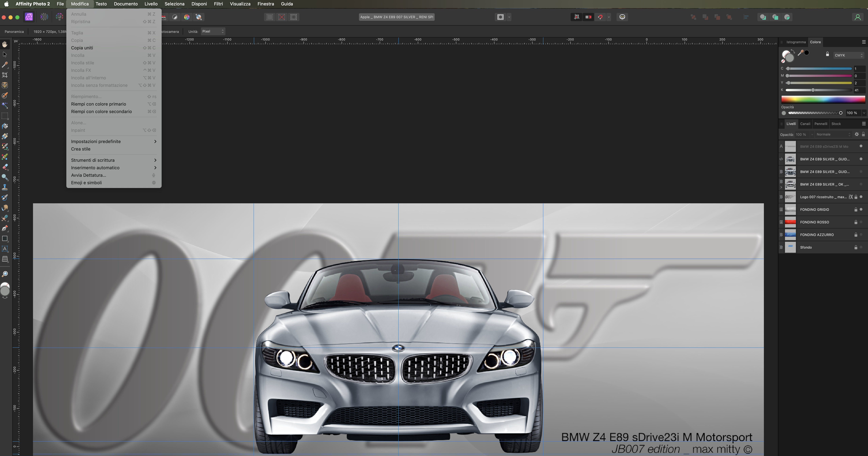This screenshot has width=868, height=456.
Task: Open Impostazioni predefinite submenu
Action: tap(114, 141)
